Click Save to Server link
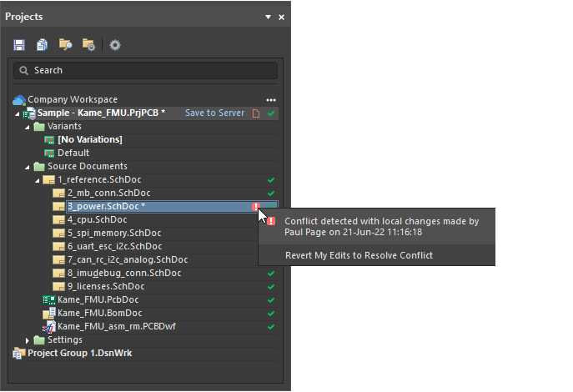This screenshot has height=392, width=573. [x=214, y=113]
